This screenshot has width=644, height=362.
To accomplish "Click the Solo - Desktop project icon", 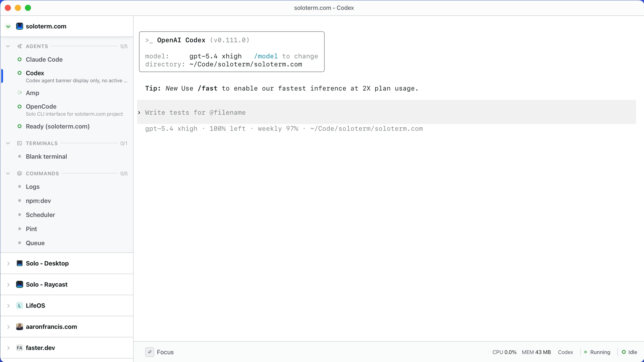I will pos(20,263).
